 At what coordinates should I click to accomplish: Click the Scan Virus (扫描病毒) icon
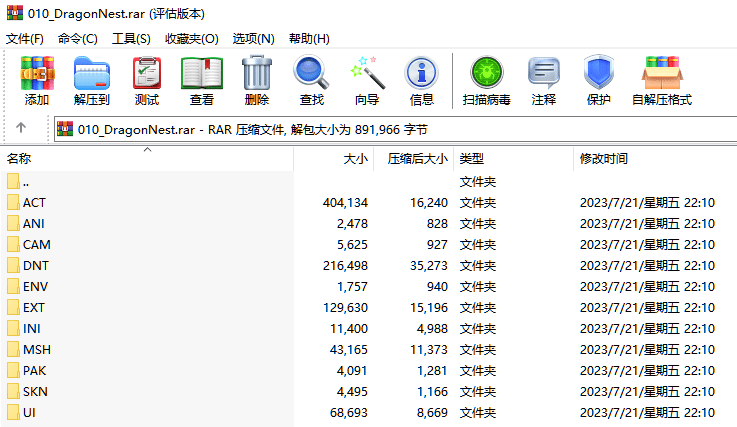(x=486, y=73)
